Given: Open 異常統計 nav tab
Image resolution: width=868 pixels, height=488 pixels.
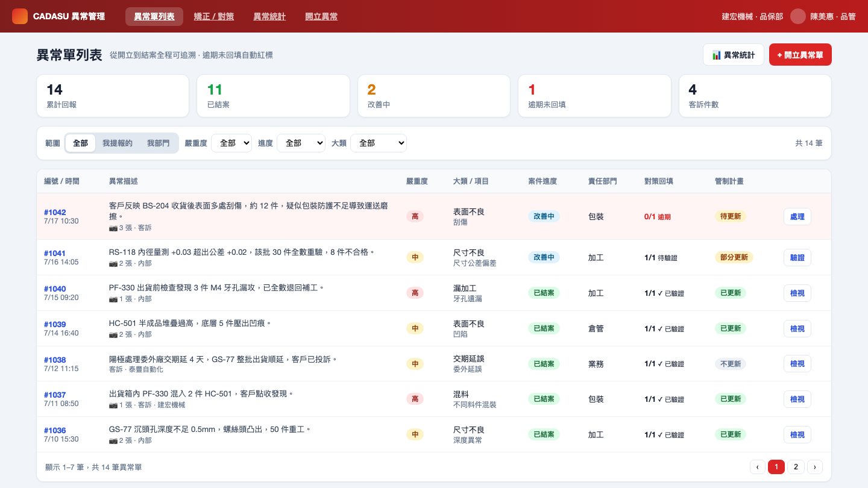Looking at the screenshot, I should point(269,16).
